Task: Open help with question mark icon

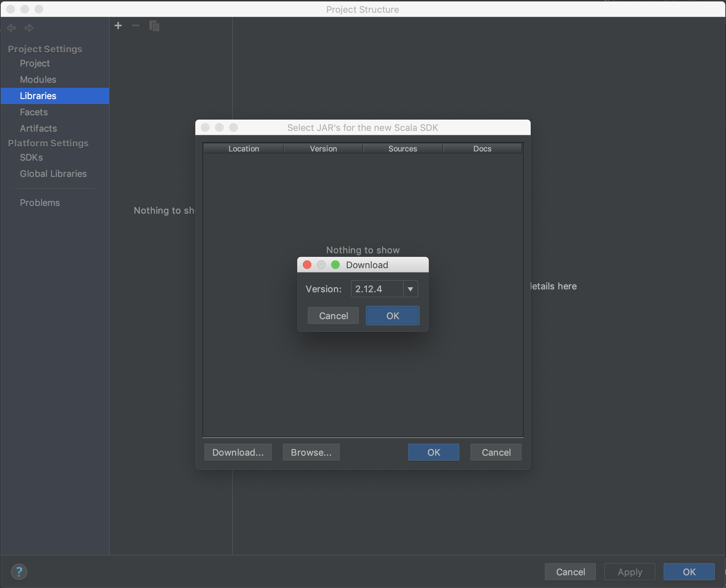Action: [x=19, y=572]
